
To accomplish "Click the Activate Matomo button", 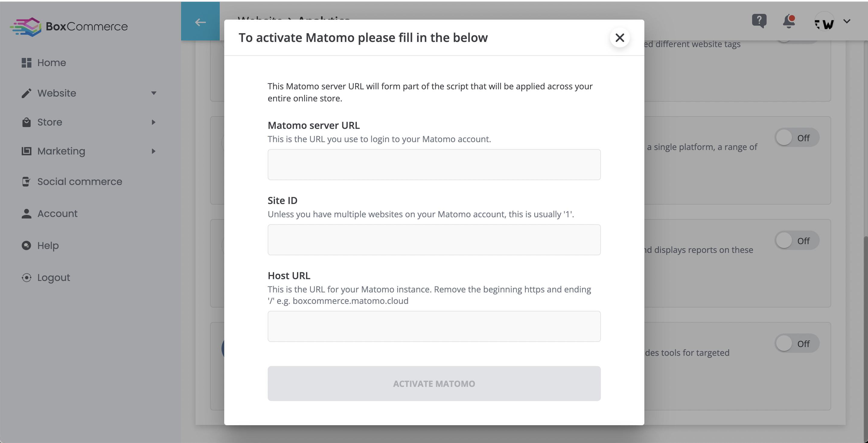I will point(434,383).
